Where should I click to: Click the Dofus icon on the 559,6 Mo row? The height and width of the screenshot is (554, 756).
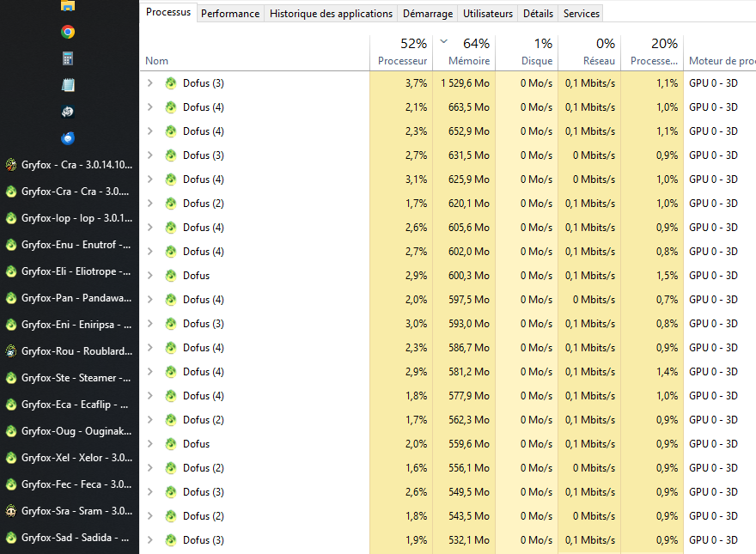pyautogui.click(x=171, y=443)
